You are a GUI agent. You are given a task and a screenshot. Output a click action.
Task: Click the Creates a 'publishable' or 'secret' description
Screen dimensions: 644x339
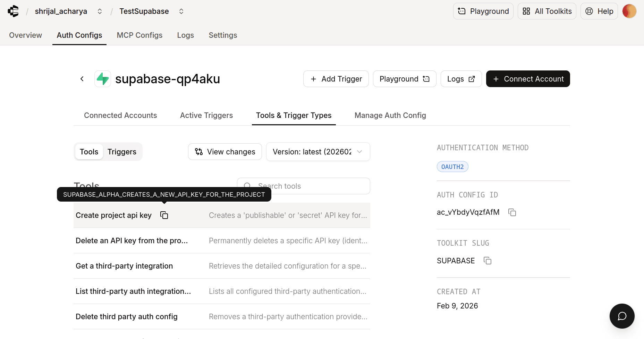pyautogui.click(x=288, y=215)
